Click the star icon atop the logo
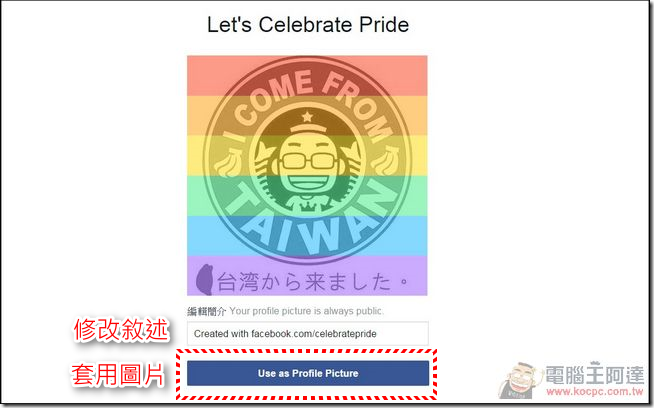This screenshot has width=654, height=408. click(x=307, y=116)
